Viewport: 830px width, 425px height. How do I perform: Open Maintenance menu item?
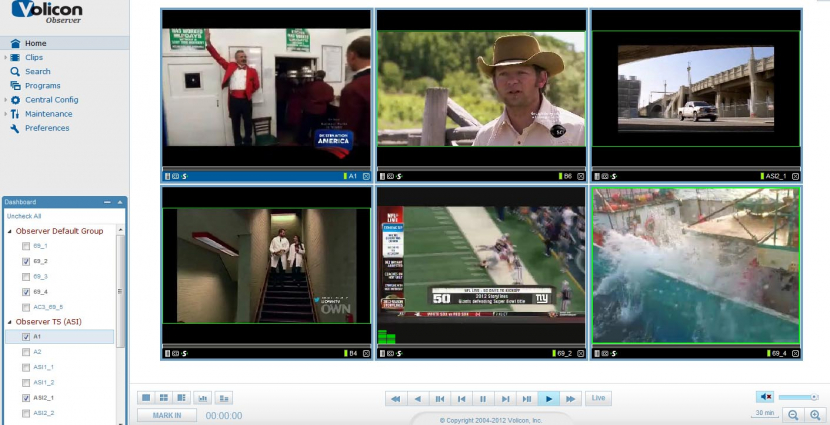click(48, 114)
